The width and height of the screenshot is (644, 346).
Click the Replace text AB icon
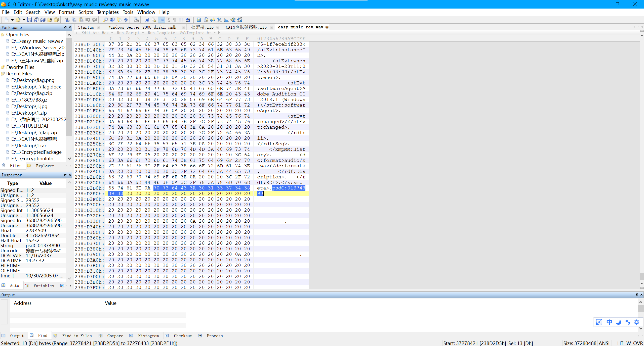point(112,20)
